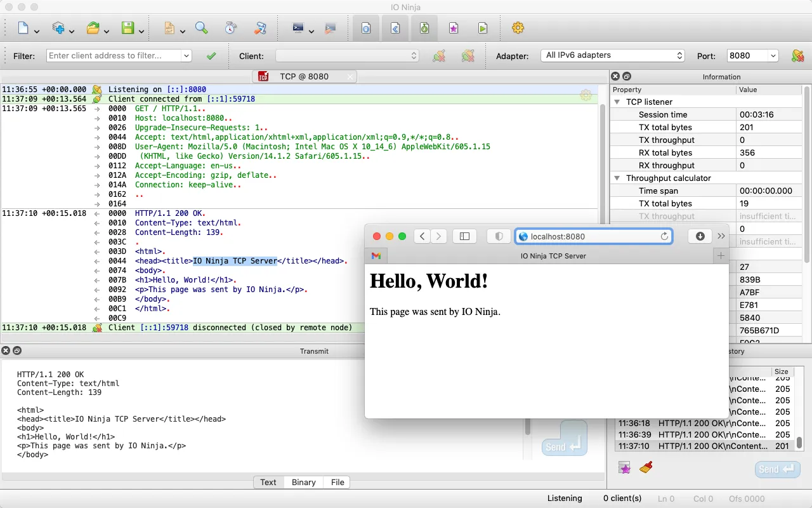Select the File transmit tab

click(337, 482)
